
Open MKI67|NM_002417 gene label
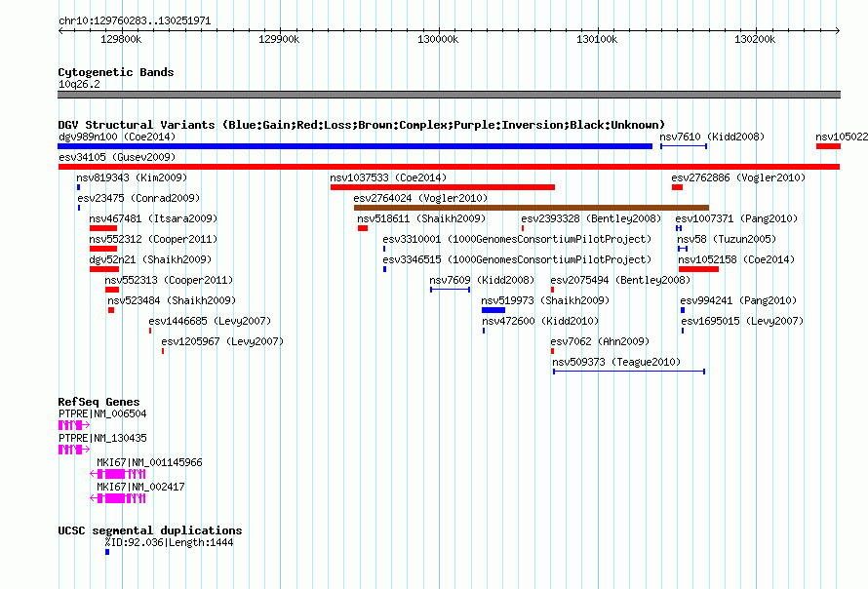pos(140,487)
